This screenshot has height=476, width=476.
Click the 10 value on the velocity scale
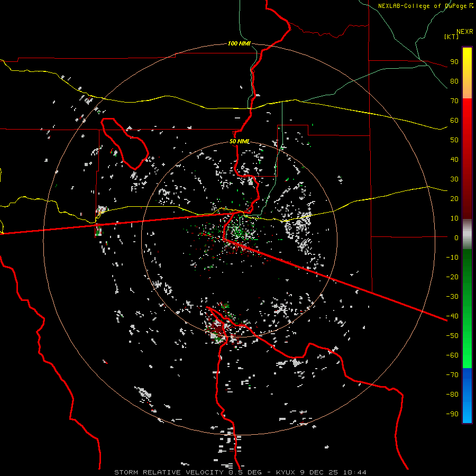click(x=454, y=218)
